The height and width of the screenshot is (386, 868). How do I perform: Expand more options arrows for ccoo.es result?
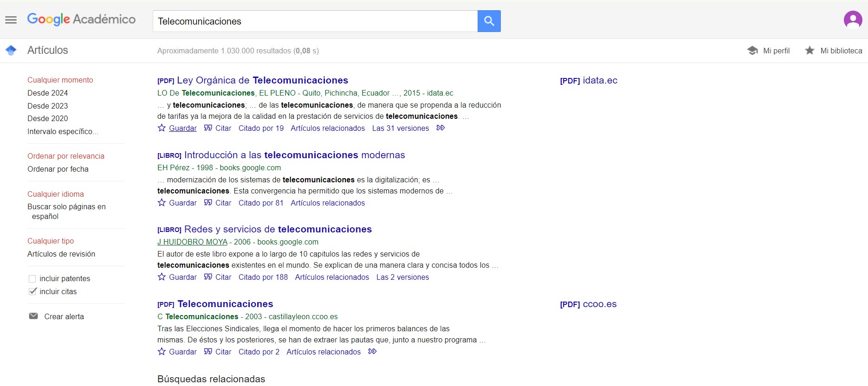pos(372,351)
